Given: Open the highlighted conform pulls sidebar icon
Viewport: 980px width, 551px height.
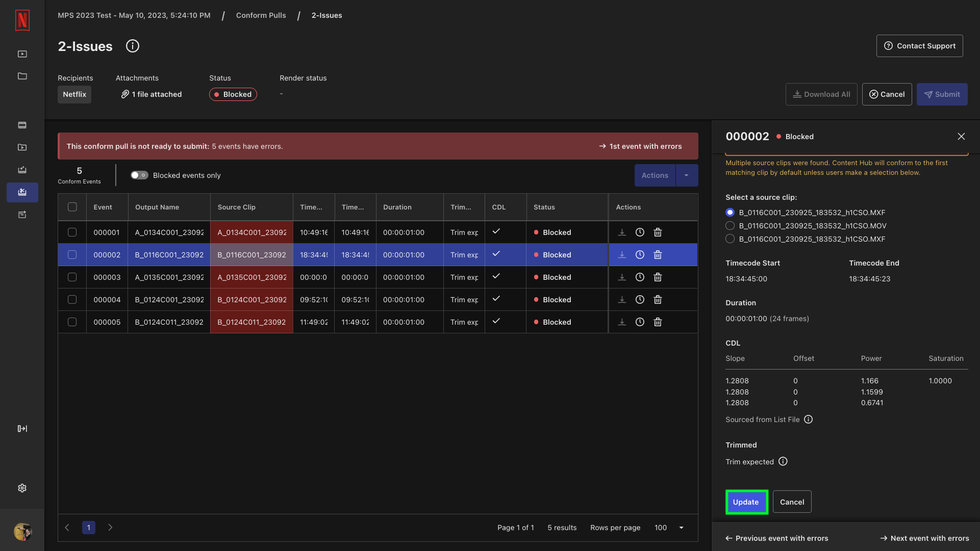Looking at the screenshot, I should (22, 193).
